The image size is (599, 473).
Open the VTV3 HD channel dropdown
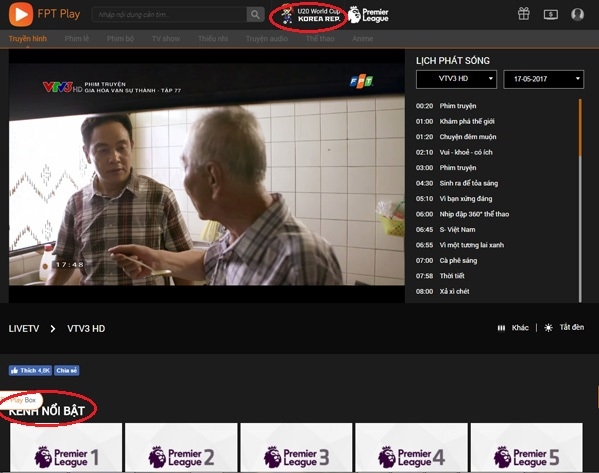tap(457, 79)
